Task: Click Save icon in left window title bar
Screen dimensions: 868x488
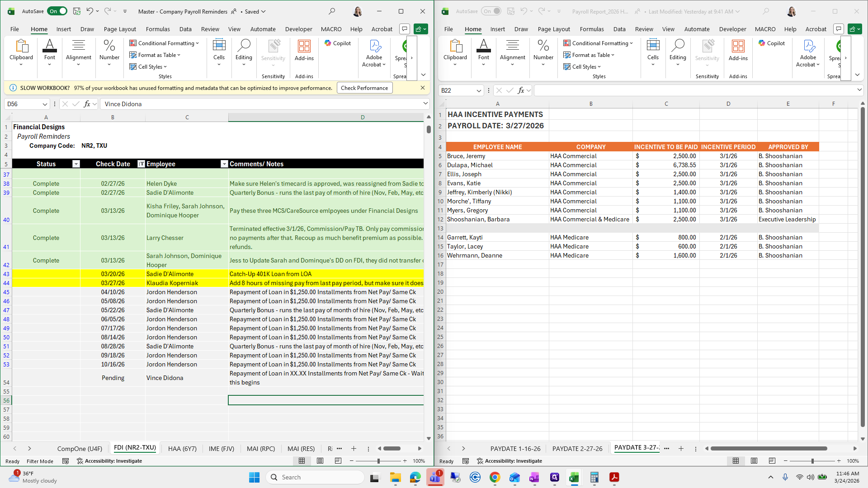Action: [77, 11]
